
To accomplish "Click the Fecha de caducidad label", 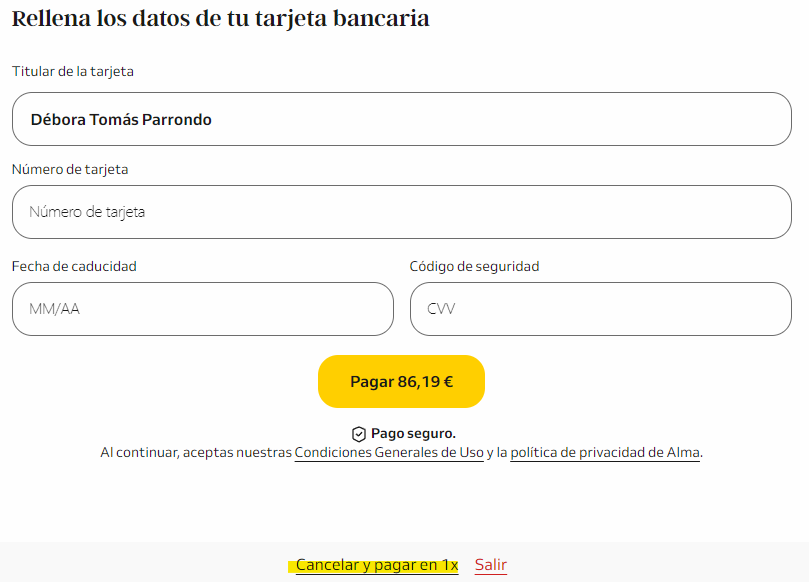I will (74, 266).
